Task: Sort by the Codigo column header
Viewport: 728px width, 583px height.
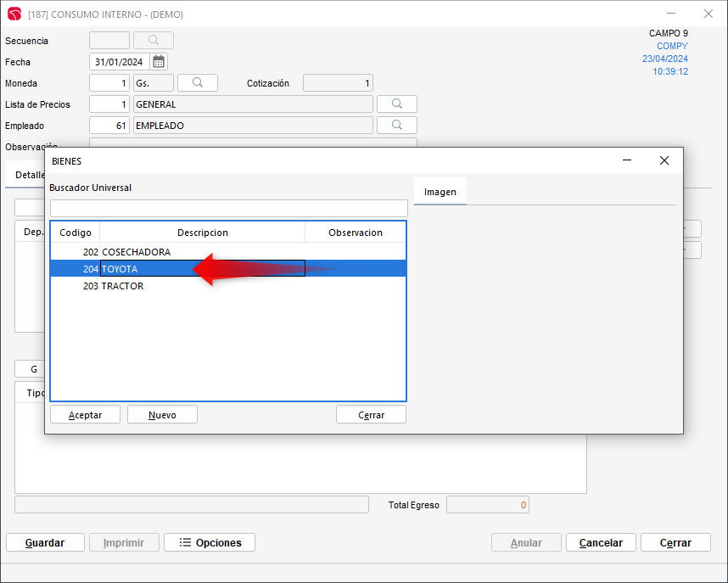Action: [x=76, y=233]
